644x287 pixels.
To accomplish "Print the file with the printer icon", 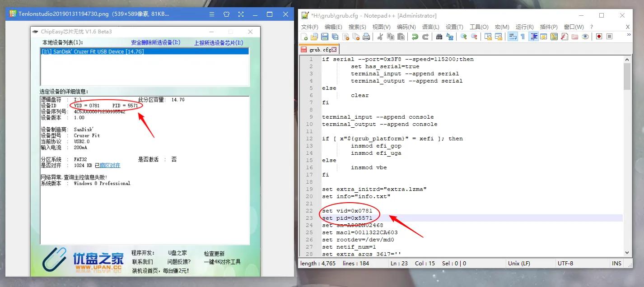I will click(366, 37).
